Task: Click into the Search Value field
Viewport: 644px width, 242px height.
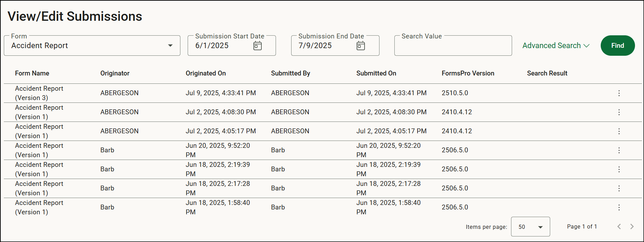Action: pyautogui.click(x=453, y=46)
